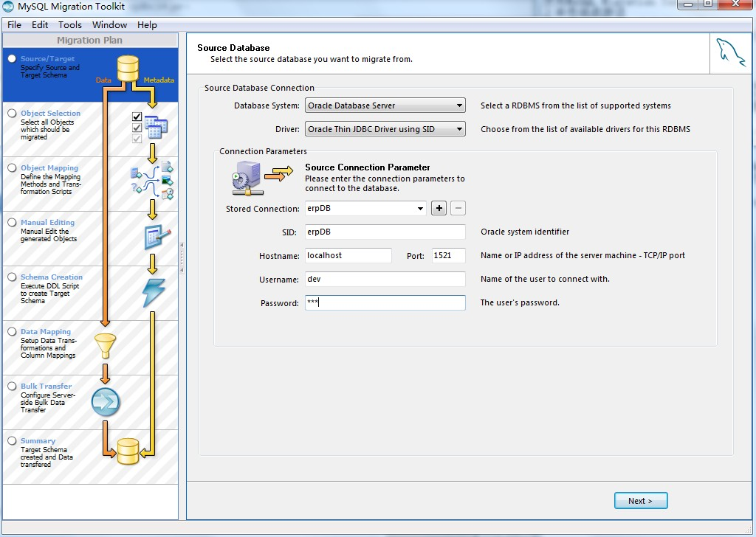Click the Manual Editing pencil icon

point(158,237)
